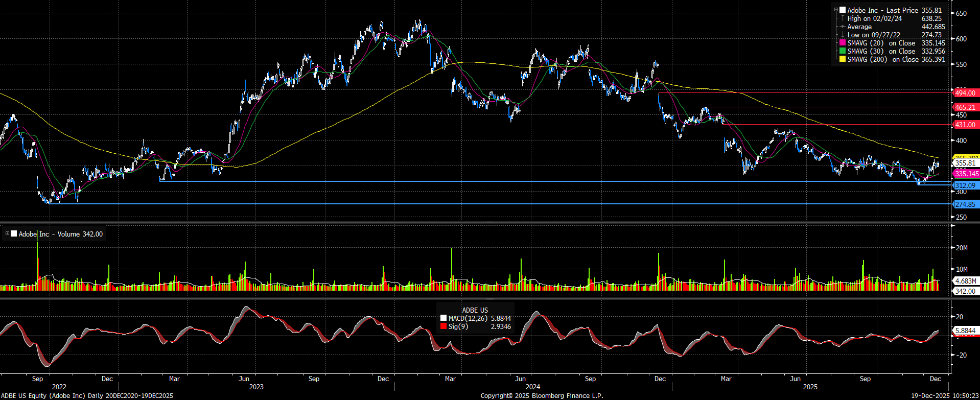Click the white Volume series swatch
The image size is (980, 400).
14,234
